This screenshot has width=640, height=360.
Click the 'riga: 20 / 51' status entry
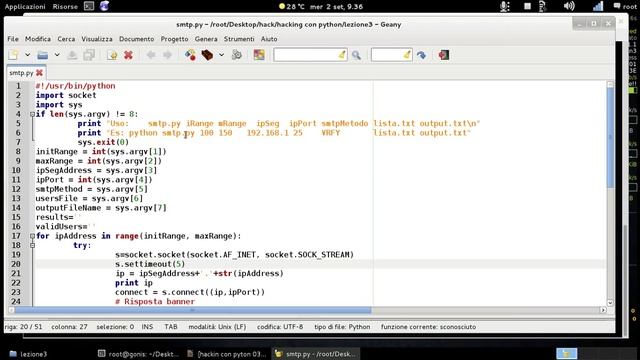[23, 327]
